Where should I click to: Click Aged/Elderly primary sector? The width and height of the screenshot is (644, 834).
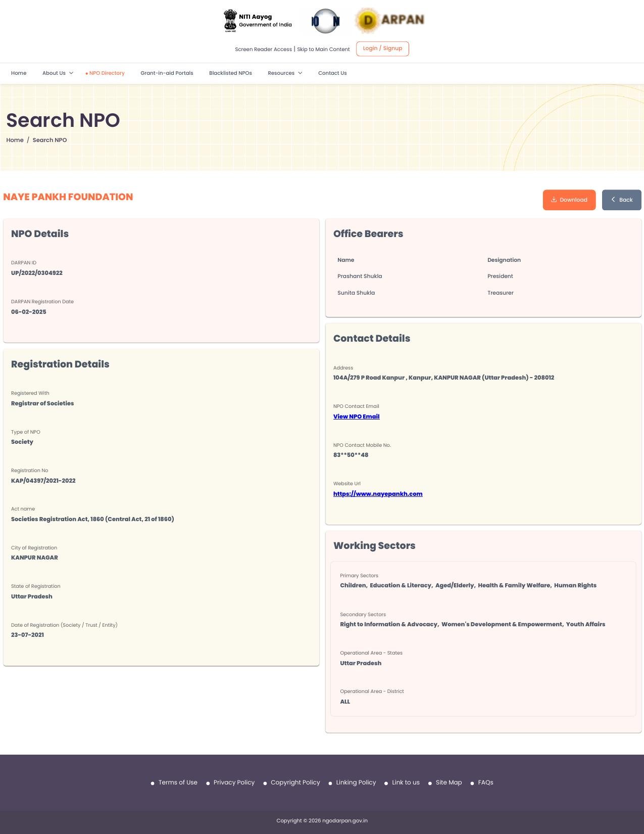[x=455, y=585]
